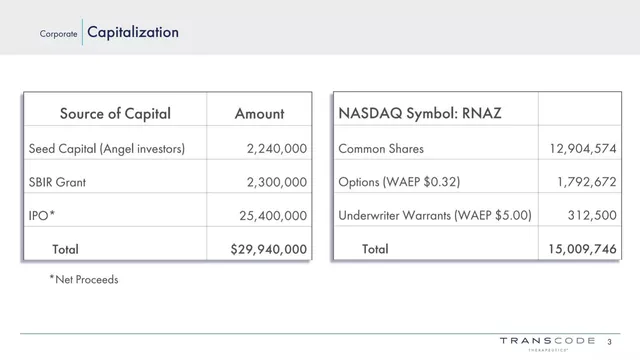Click 'Total' in the NASDAQ table

pyautogui.click(x=375, y=249)
